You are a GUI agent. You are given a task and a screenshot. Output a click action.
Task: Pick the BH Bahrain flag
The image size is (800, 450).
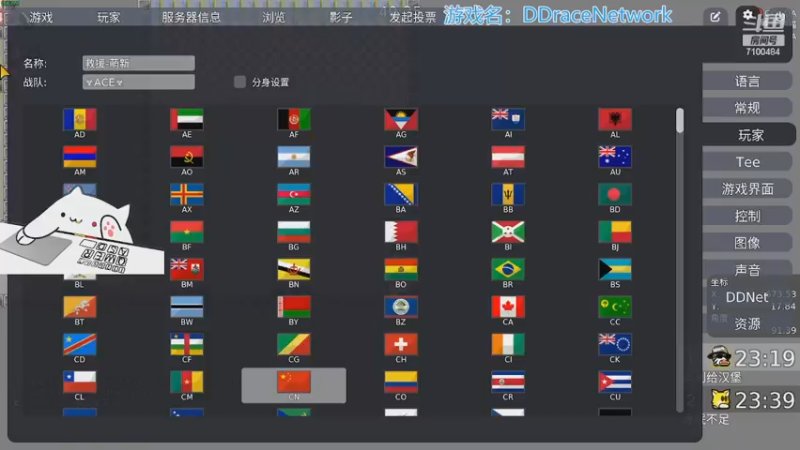[401, 232]
